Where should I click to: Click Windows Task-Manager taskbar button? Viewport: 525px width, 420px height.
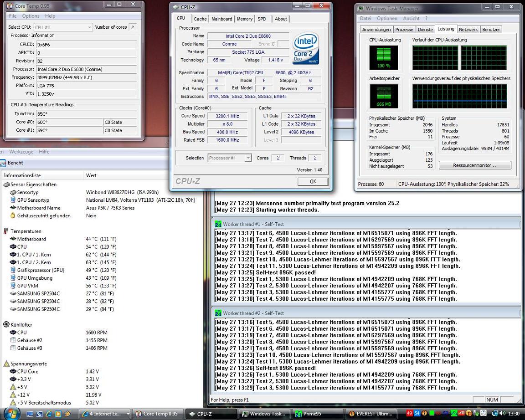pos(264,414)
